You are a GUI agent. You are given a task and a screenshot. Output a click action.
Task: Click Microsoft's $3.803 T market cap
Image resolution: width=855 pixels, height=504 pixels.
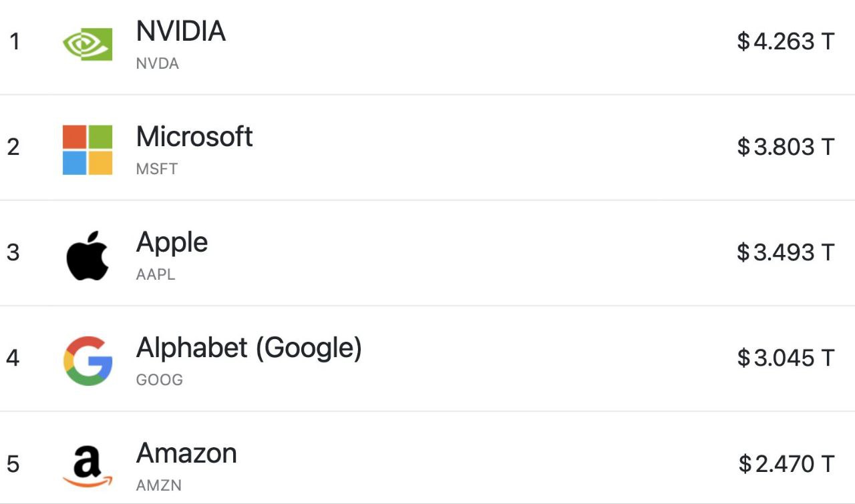coord(786,147)
